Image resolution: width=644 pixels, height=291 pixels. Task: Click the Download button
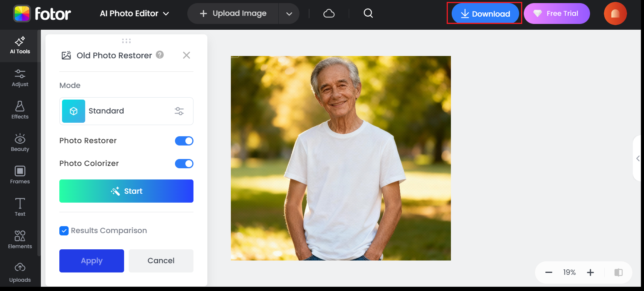click(485, 14)
